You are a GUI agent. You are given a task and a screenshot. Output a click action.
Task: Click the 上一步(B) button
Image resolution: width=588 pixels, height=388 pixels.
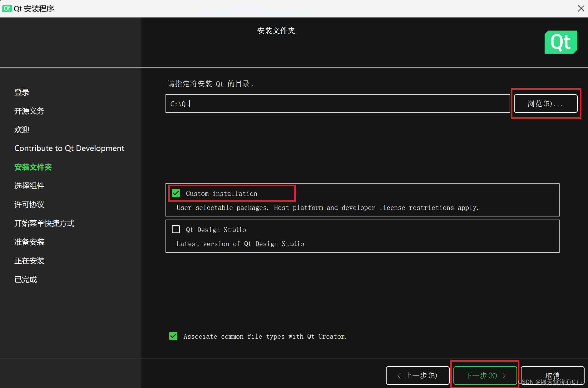(x=418, y=376)
